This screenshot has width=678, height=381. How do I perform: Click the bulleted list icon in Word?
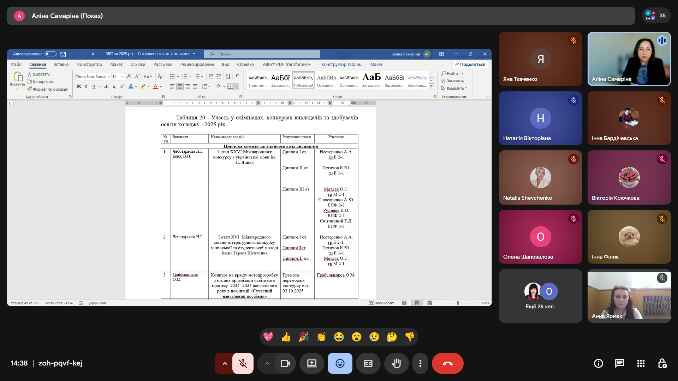click(x=173, y=76)
